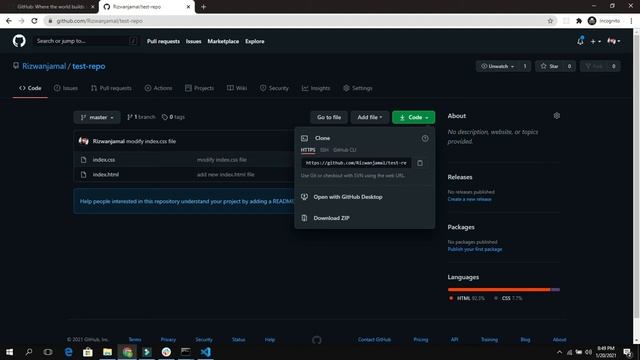
Task: Expand the Add file dropdown
Action: coord(370,117)
